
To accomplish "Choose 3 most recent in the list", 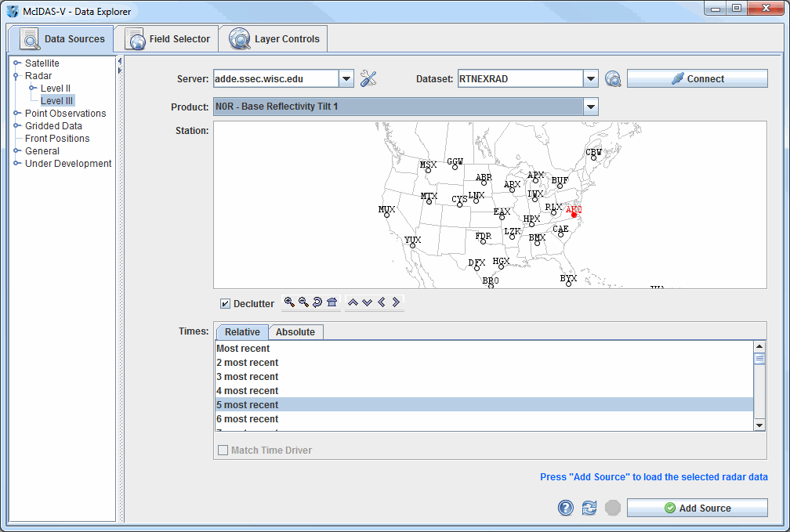I will click(484, 376).
